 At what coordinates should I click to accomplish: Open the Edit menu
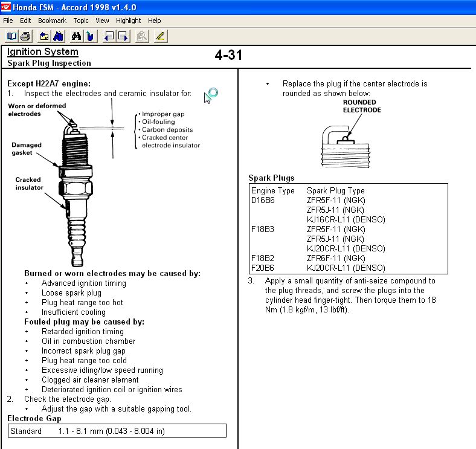tap(25, 21)
